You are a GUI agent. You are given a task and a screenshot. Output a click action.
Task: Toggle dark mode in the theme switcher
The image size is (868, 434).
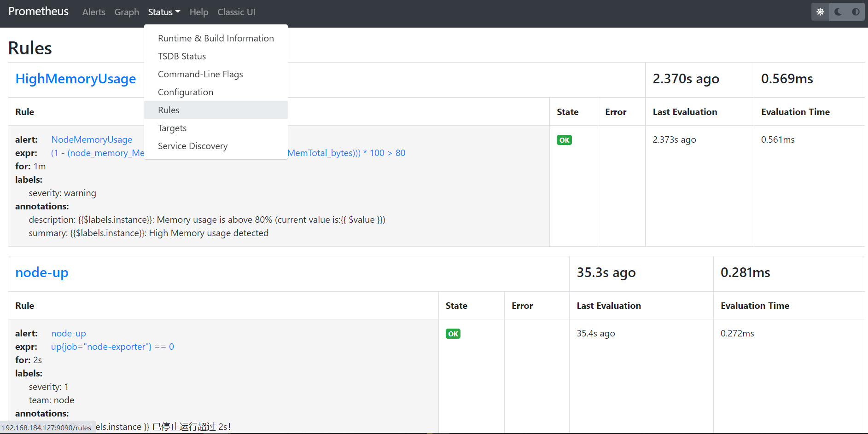coord(837,12)
